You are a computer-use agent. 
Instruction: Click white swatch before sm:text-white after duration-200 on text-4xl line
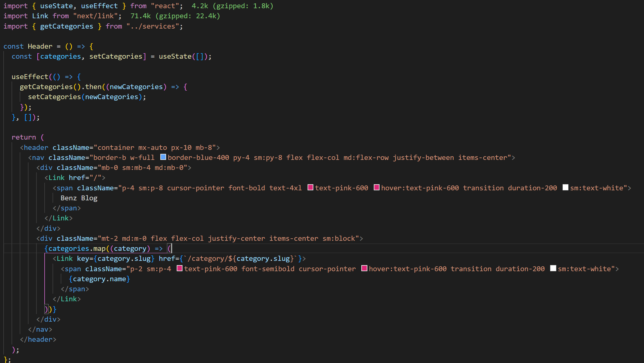565,188
